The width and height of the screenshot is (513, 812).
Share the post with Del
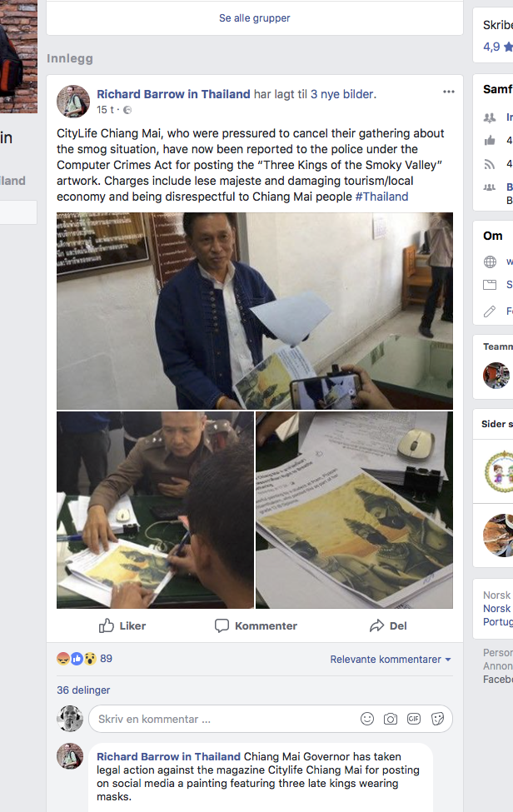tap(388, 625)
